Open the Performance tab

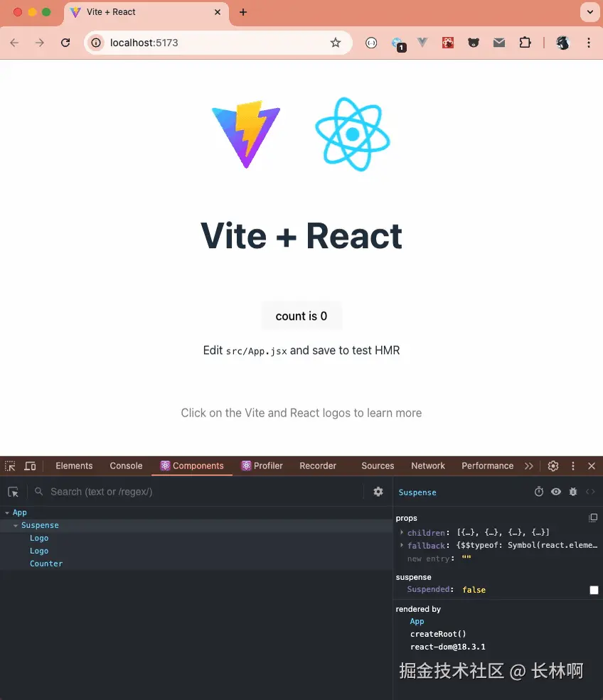point(487,466)
